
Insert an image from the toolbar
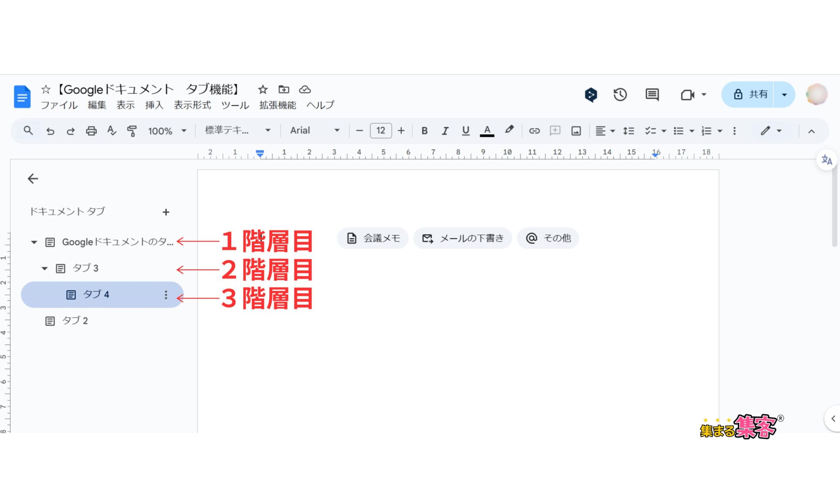(576, 131)
